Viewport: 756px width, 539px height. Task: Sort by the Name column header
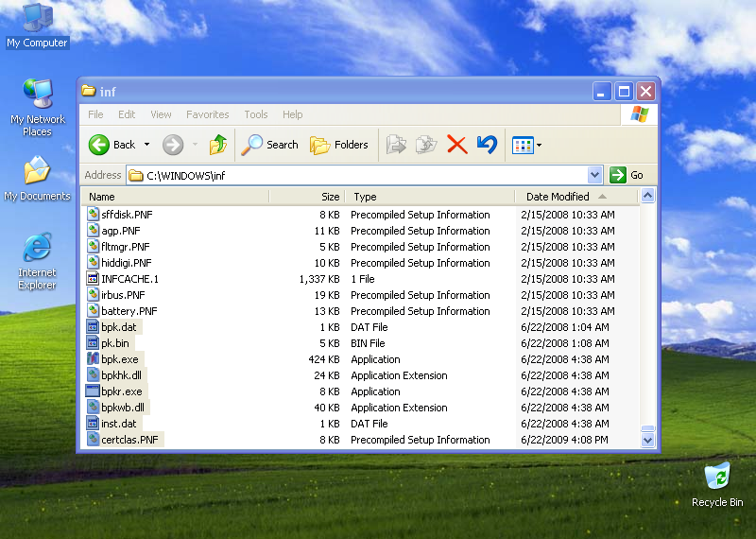tap(175, 197)
